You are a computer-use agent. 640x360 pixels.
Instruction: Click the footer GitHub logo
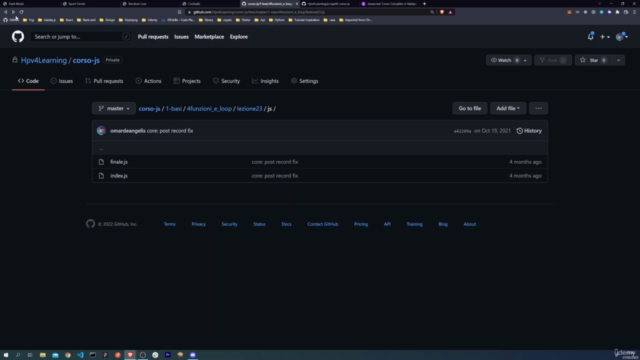click(90, 224)
